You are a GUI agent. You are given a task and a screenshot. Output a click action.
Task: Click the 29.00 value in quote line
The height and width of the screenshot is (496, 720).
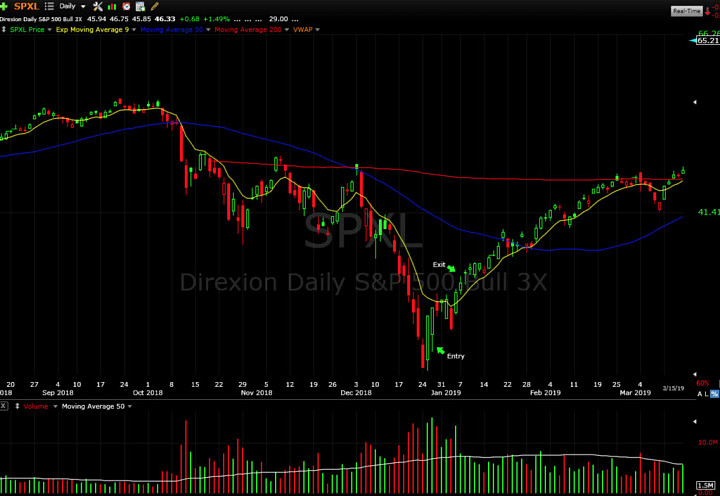[x=278, y=19]
